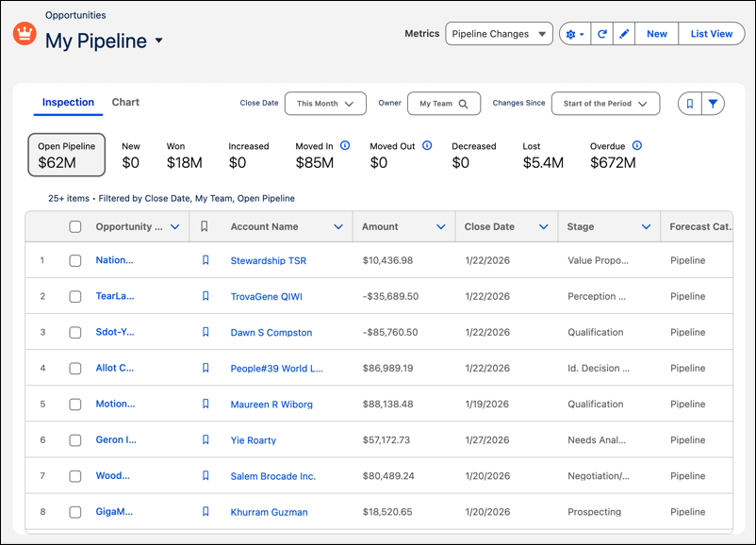Select the Won $18M metric
Screen dimensions: 756x545
184,156
